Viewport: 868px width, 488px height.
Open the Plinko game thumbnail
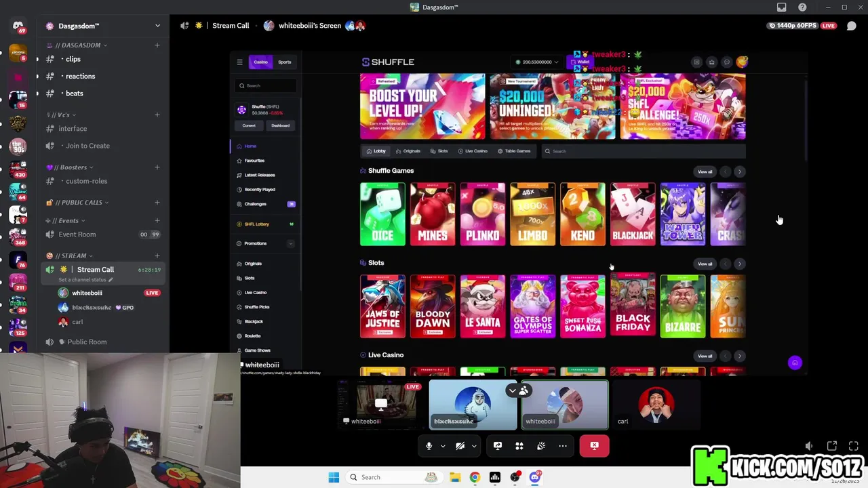tap(482, 214)
